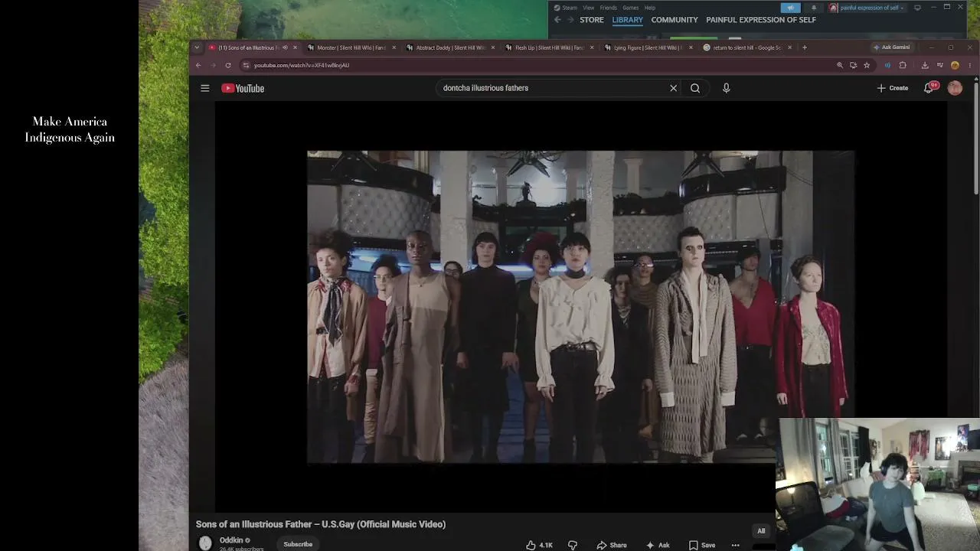Open the Steam LIBRARY section
The width and height of the screenshot is (980, 551).
[x=628, y=20]
